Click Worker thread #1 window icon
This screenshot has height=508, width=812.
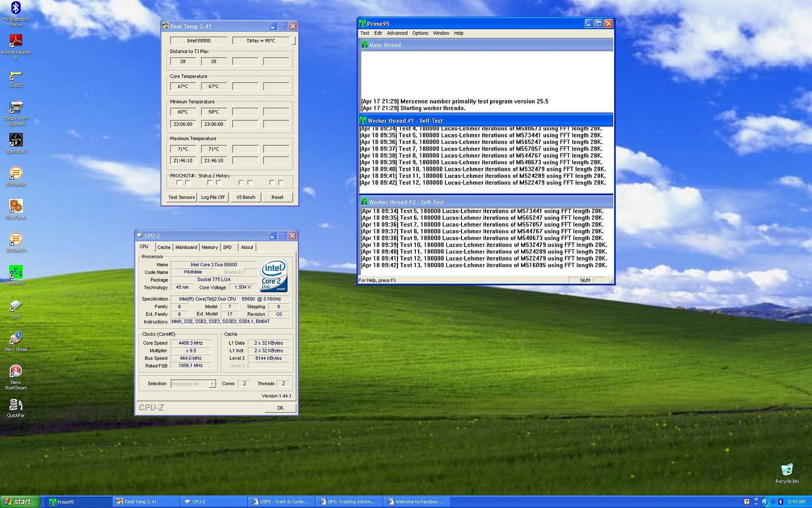click(363, 120)
